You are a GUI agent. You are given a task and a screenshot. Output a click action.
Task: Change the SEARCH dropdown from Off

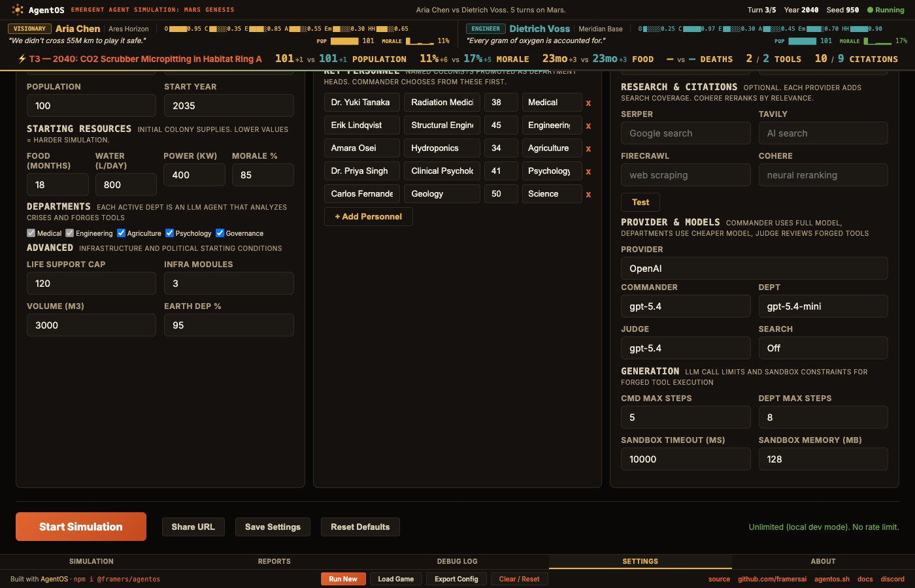pyautogui.click(x=823, y=348)
